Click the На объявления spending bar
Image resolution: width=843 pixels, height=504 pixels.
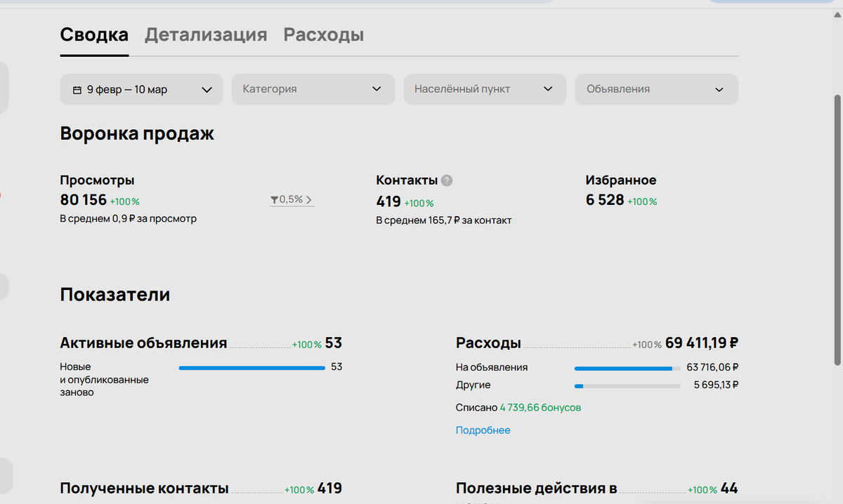click(x=625, y=366)
